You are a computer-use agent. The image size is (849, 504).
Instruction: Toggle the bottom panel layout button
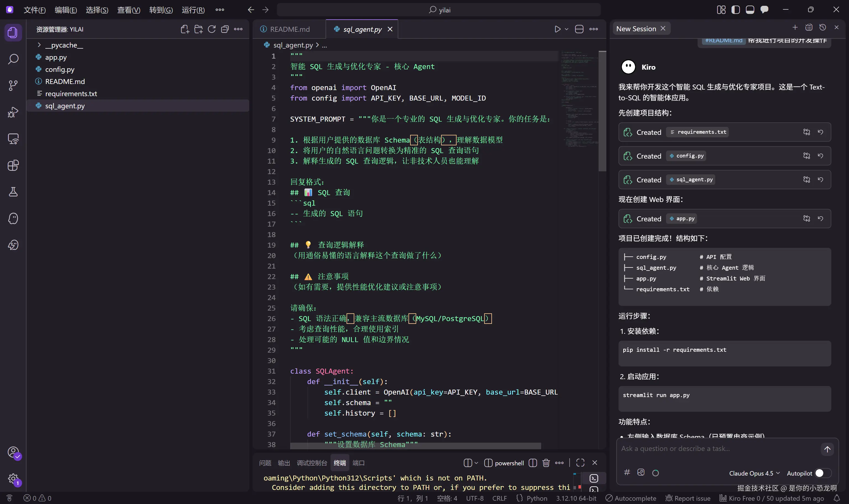tap(750, 10)
